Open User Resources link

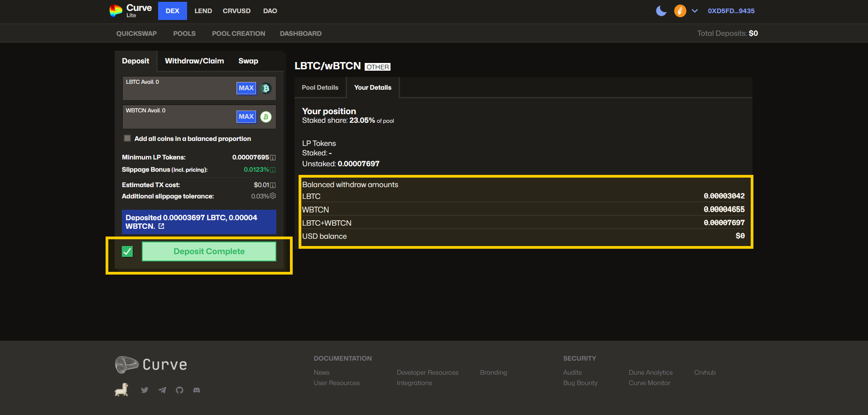pyautogui.click(x=337, y=383)
